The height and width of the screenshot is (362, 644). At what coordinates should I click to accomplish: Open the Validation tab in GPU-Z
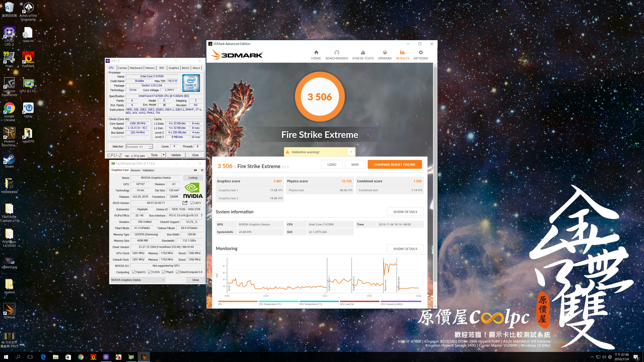coord(148,170)
